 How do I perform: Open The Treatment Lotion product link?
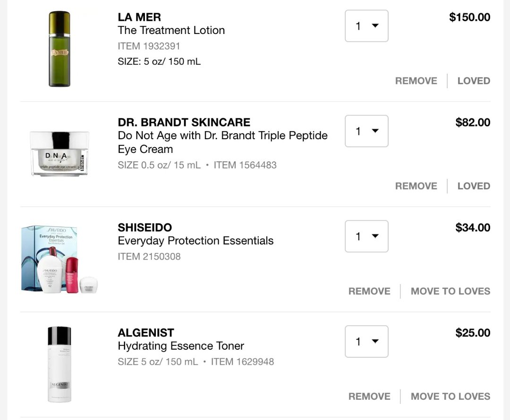coord(171,30)
